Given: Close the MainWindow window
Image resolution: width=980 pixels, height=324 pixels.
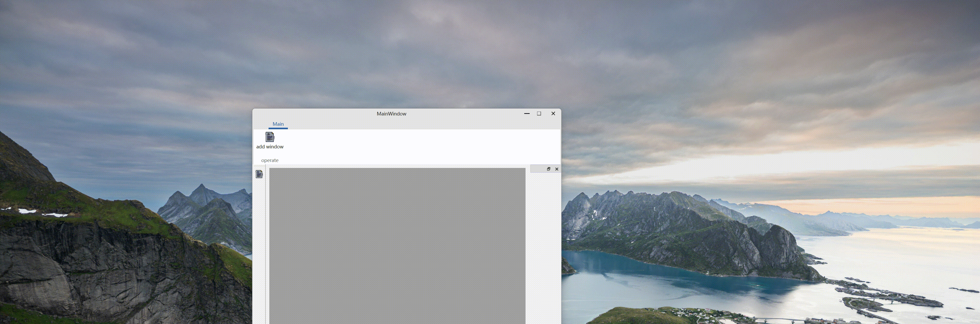Looking at the screenshot, I should click(553, 114).
